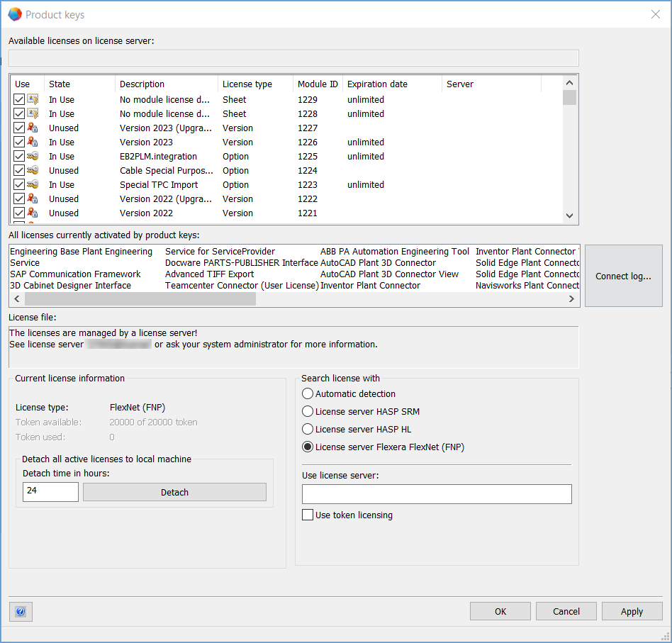Choose License server HASP HL option
This screenshot has width=672, height=643.
(308, 429)
